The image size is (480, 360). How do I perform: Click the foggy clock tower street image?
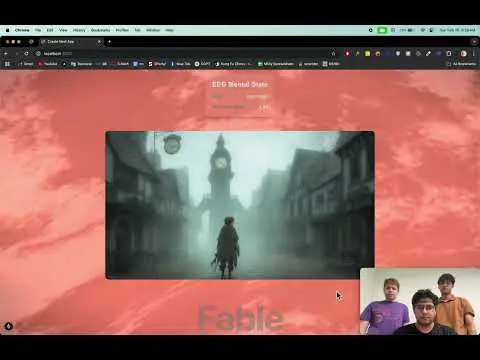[240, 205]
